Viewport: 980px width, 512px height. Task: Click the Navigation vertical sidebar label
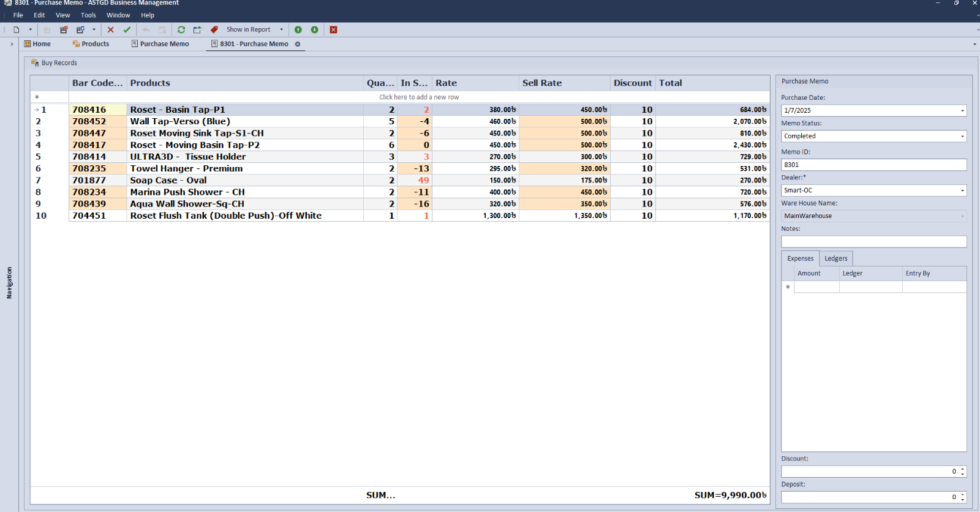click(x=9, y=283)
